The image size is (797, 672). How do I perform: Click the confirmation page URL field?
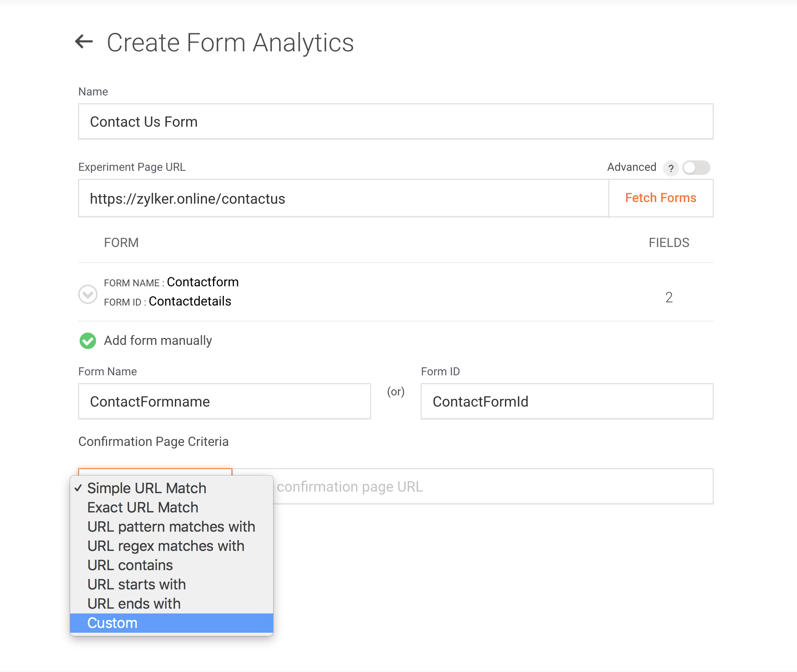(493, 486)
